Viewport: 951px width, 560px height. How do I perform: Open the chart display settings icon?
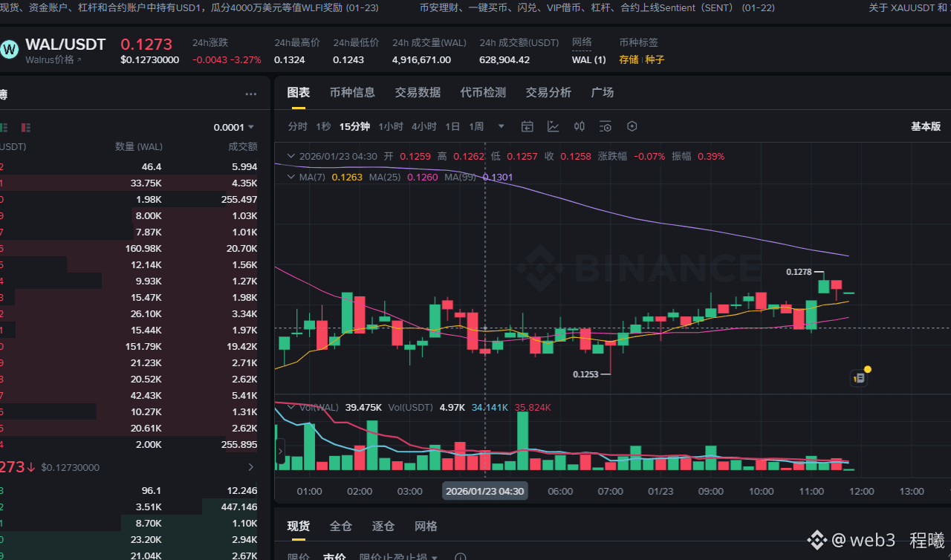606,126
